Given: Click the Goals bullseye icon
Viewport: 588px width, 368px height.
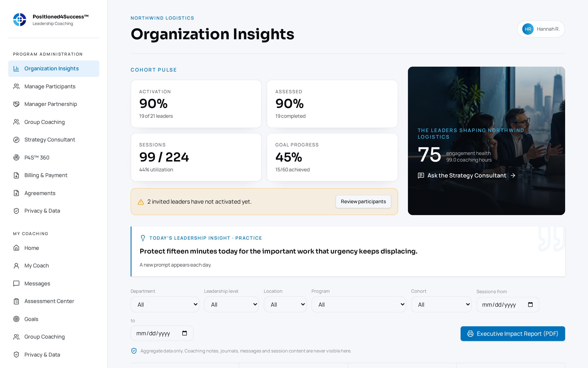Looking at the screenshot, I should pos(16,319).
